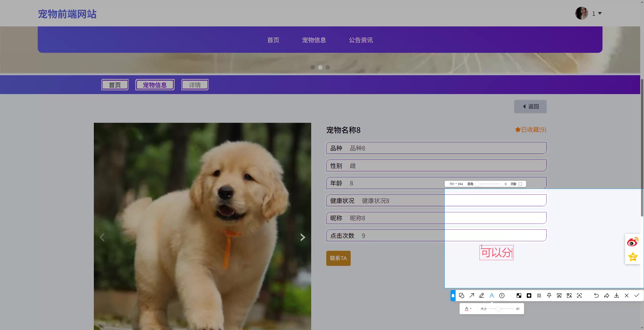Open 宠物信息 in navigation bar
This screenshot has height=330, width=644.
[314, 40]
